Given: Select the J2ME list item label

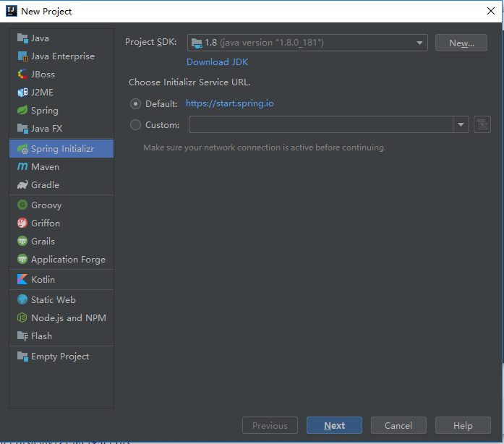Looking at the screenshot, I should pyautogui.click(x=42, y=93).
